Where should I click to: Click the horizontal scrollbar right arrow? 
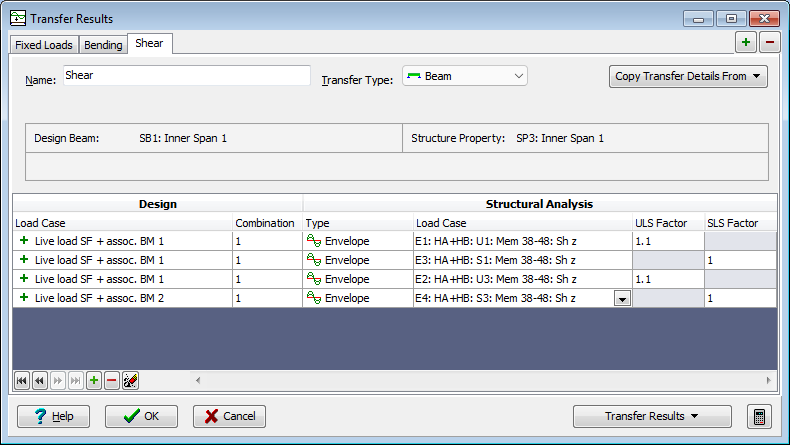pyautogui.click(x=768, y=380)
